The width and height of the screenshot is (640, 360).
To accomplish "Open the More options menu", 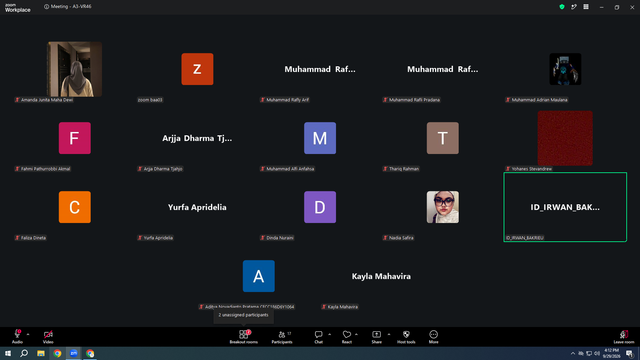I will (x=433, y=336).
